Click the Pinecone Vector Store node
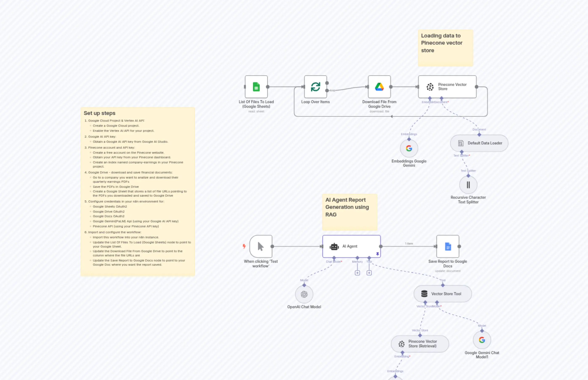The width and height of the screenshot is (588, 380). (x=447, y=87)
